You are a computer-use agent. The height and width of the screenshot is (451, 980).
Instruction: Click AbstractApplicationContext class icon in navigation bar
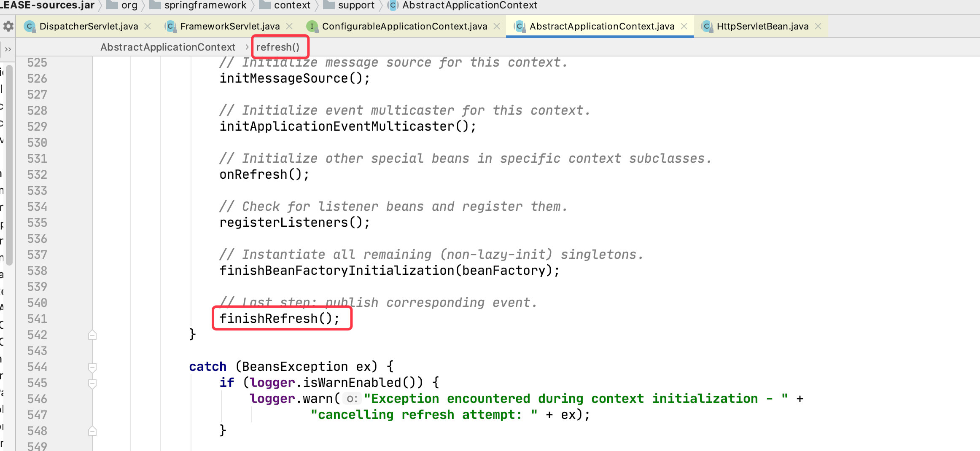393,5
